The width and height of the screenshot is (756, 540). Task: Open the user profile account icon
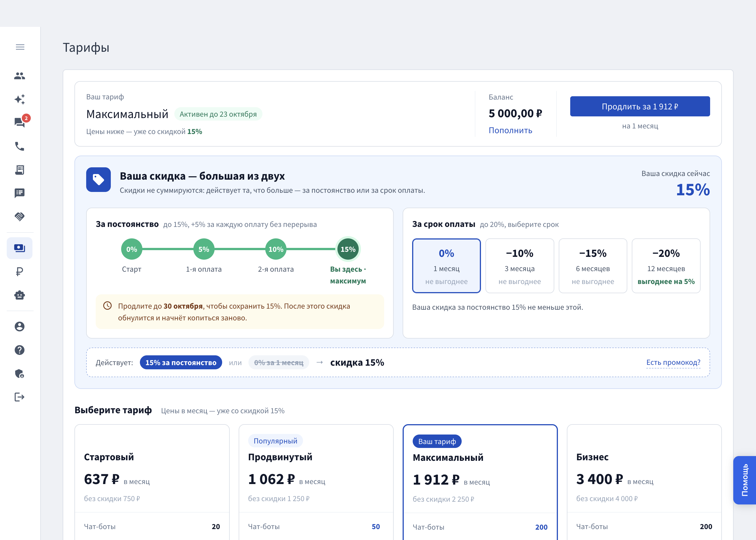[x=20, y=327]
